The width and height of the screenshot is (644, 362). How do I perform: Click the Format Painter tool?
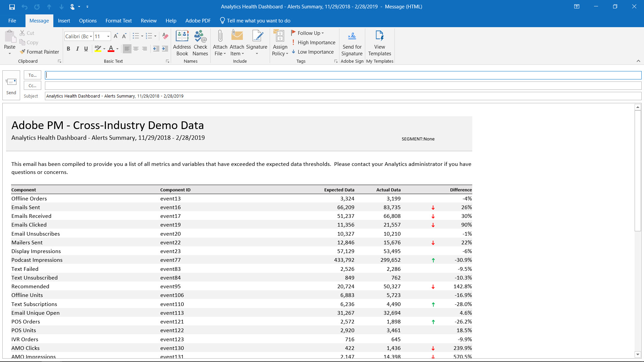pos(39,52)
